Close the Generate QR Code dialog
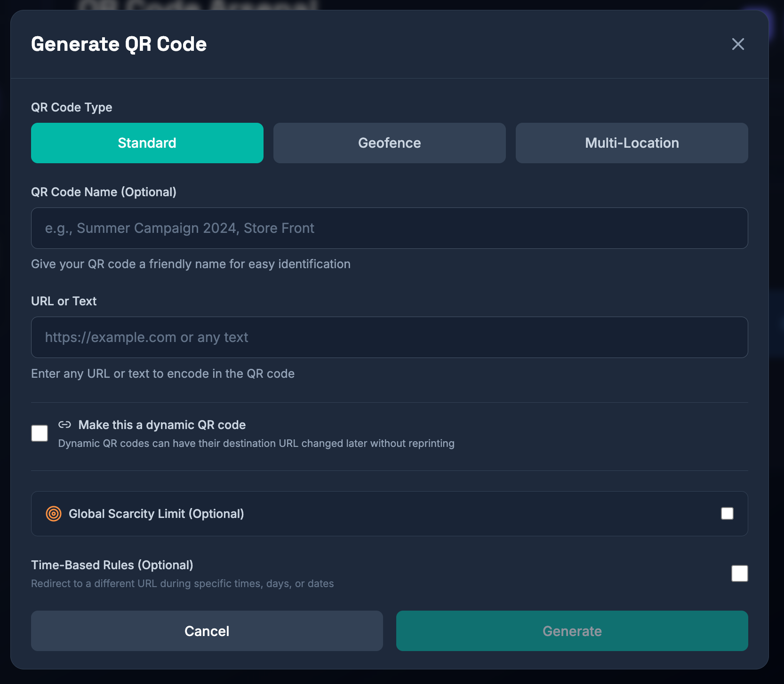 point(738,44)
